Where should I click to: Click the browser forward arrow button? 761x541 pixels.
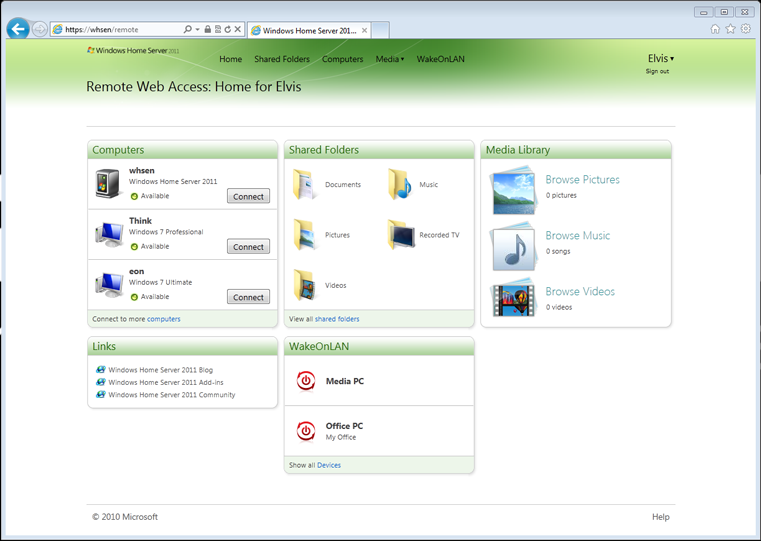coord(40,30)
